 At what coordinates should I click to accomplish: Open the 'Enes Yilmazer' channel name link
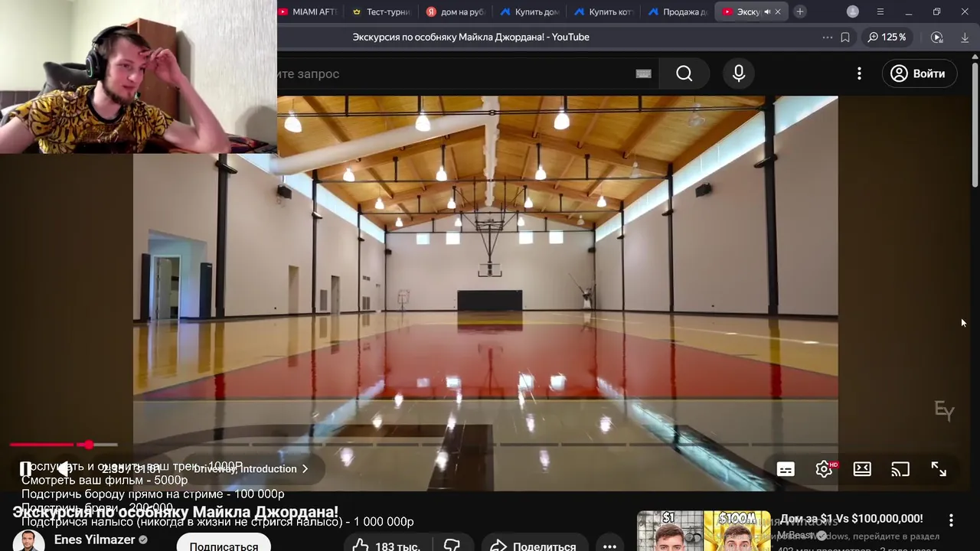(x=95, y=540)
